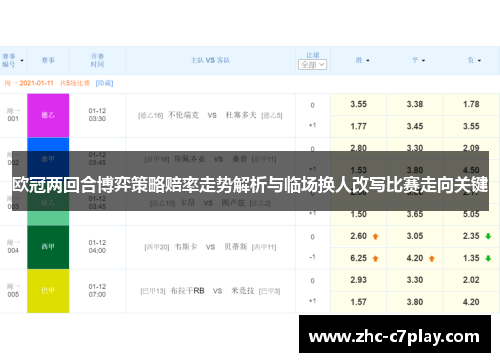Click match number 004 cell

point(13,247)
